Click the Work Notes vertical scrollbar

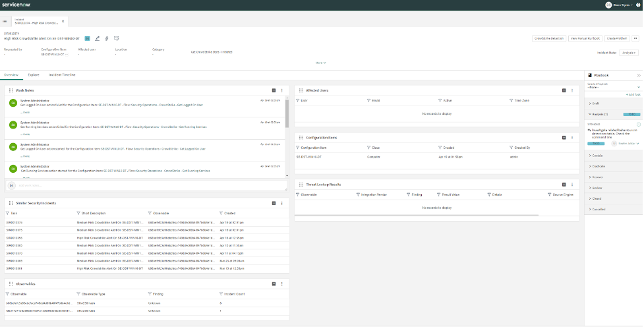[287, 113]
